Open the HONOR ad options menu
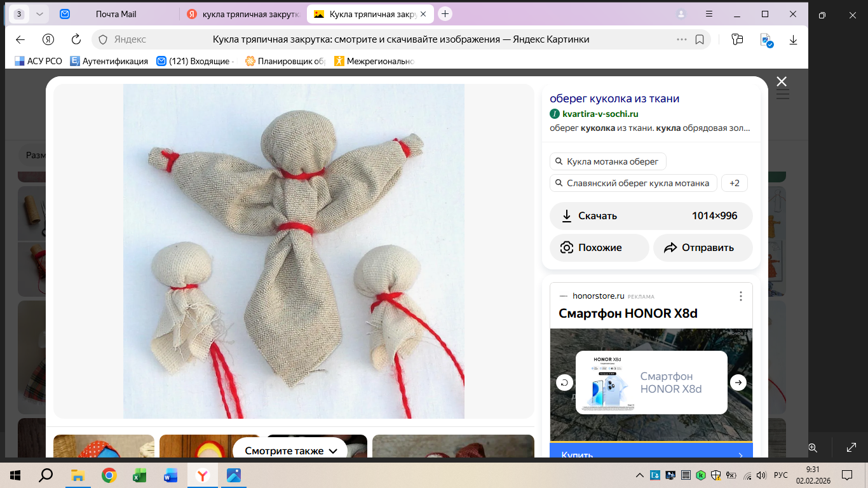 740,296
